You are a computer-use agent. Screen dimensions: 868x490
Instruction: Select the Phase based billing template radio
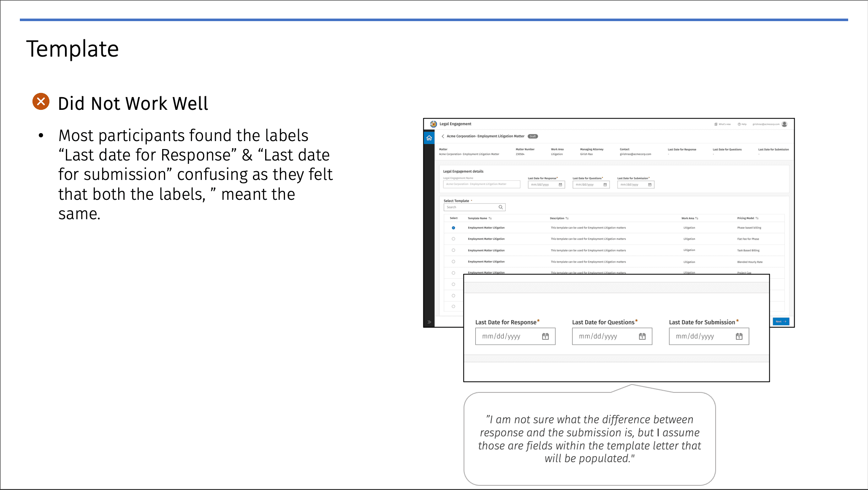[x=453, y=228]
